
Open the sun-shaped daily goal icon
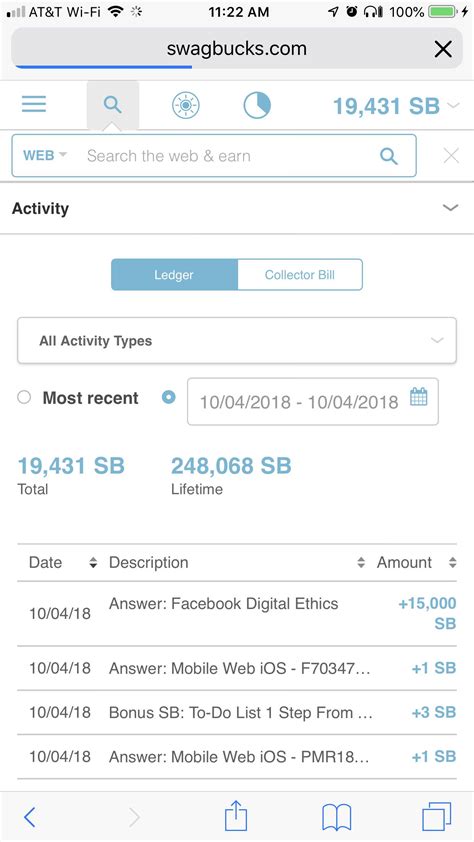[186, 105]
